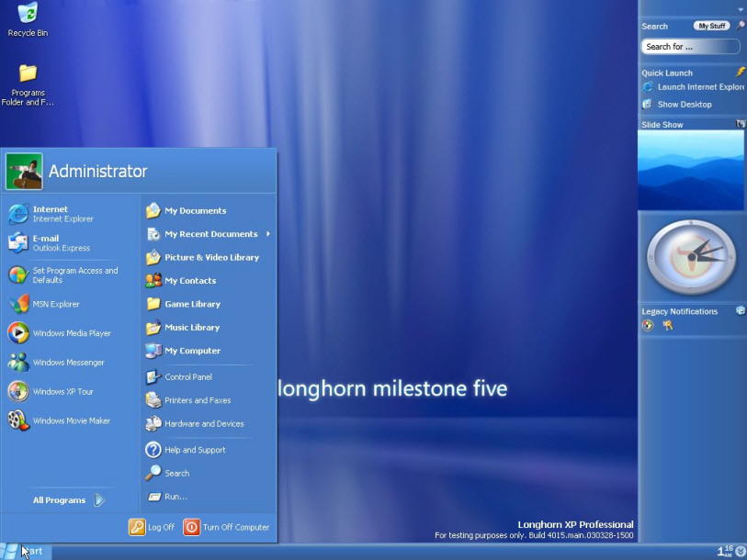Start MSN Explorer
Screen dimensions: 747x560
click(x=44, y=304)
